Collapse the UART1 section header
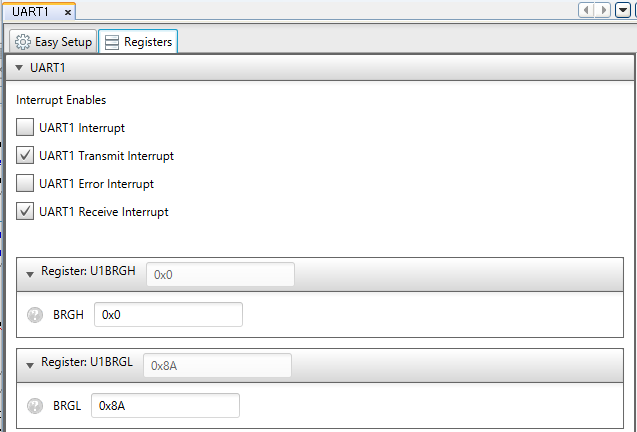The height and width of the screenshot is (432, 637). click(19, 68)
